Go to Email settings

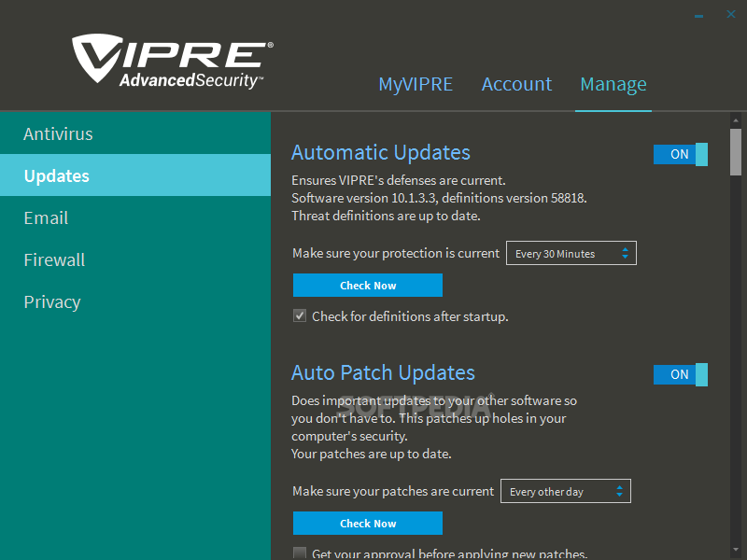point(135,217)
